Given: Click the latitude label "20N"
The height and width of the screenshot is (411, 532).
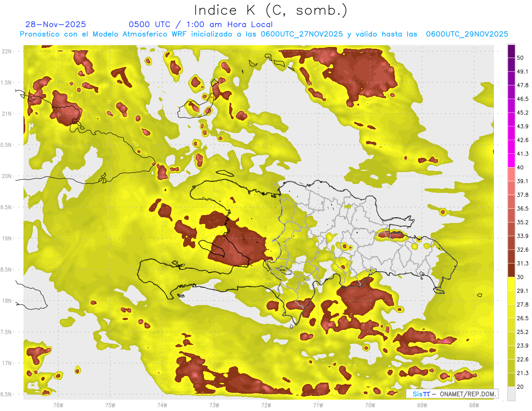Looking at the screenshot, I should [x=7, y=176].
